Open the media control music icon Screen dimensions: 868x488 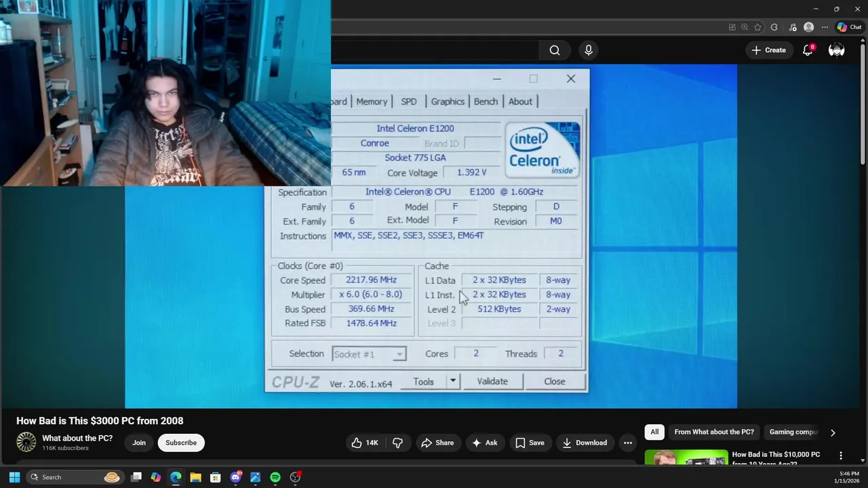[793, 27]
